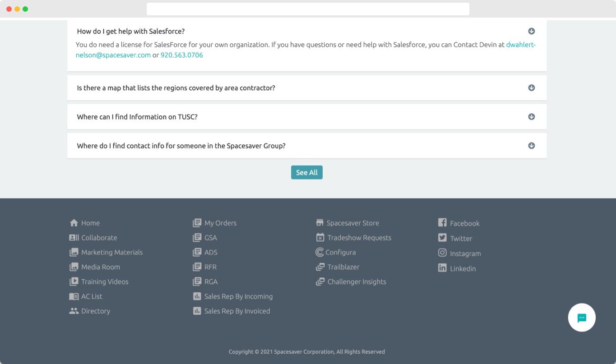This screenshot has width=616, height=364.
Task: Open the Facebook link text
Action: 465,223
